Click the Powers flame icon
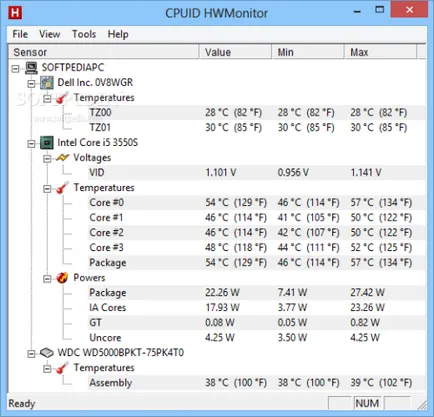Image resolution: width=434 pixels, height=417 pixels. [x=62, y=278]
